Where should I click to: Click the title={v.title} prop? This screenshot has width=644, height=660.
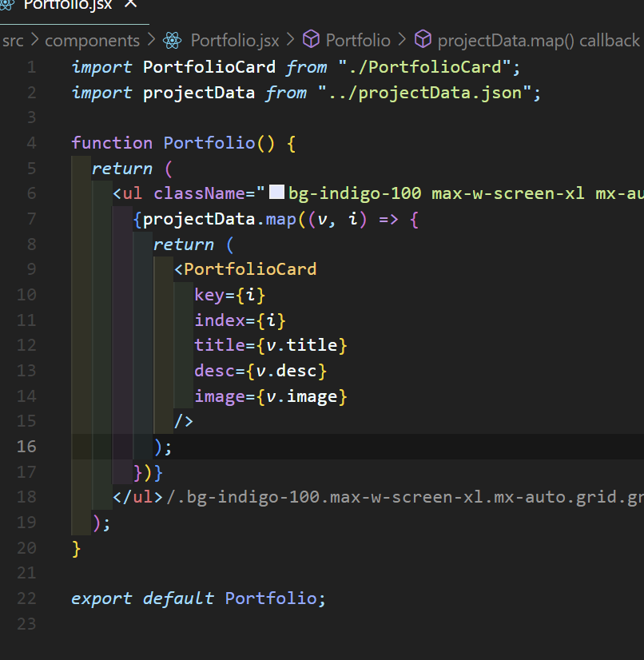(271, 345)
